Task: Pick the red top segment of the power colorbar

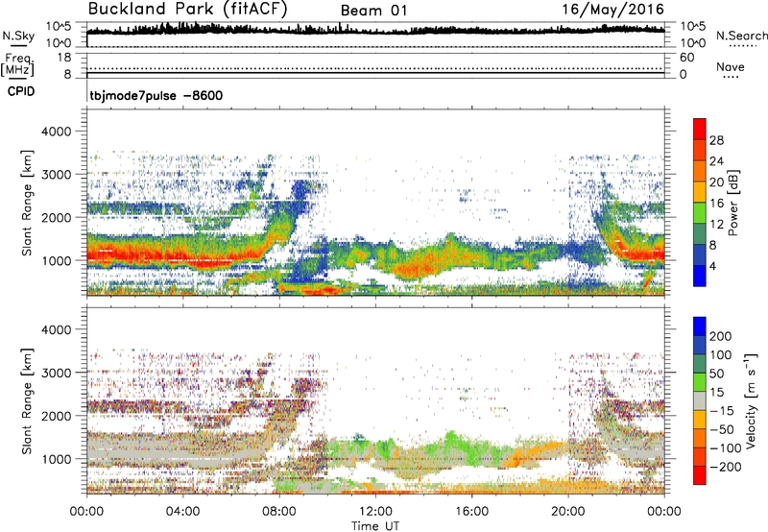Action: 700,130
